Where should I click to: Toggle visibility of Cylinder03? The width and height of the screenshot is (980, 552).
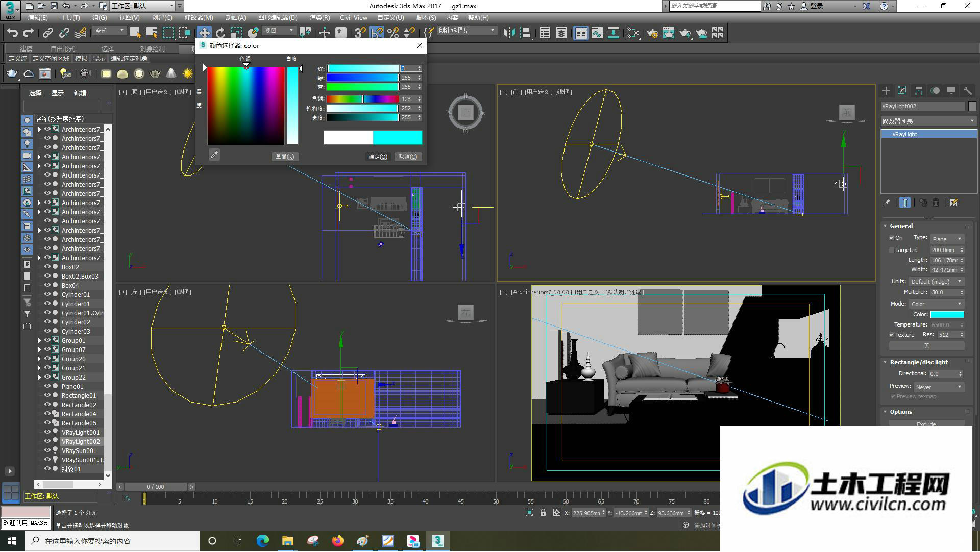coord(47,331)
